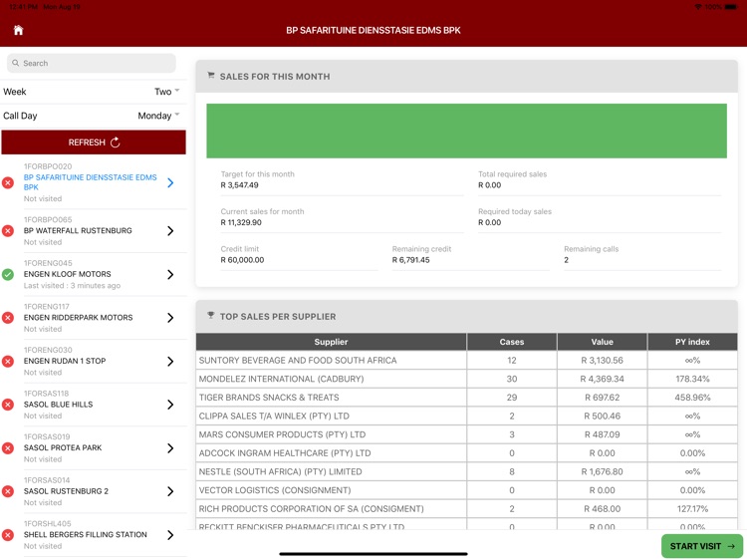This screenshot has width=747, height=560.
Task: Click NESTLE (SOUTH AFRICA) supplier row
Action: pos(466,472)
